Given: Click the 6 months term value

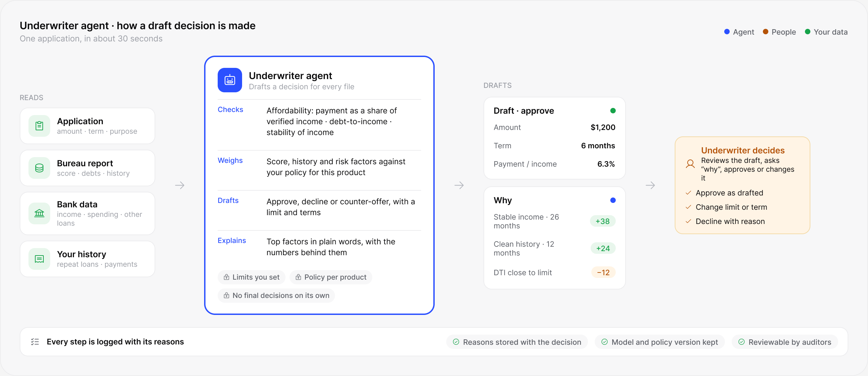Looking at the screenshot, I should click(x=598, y=146).
